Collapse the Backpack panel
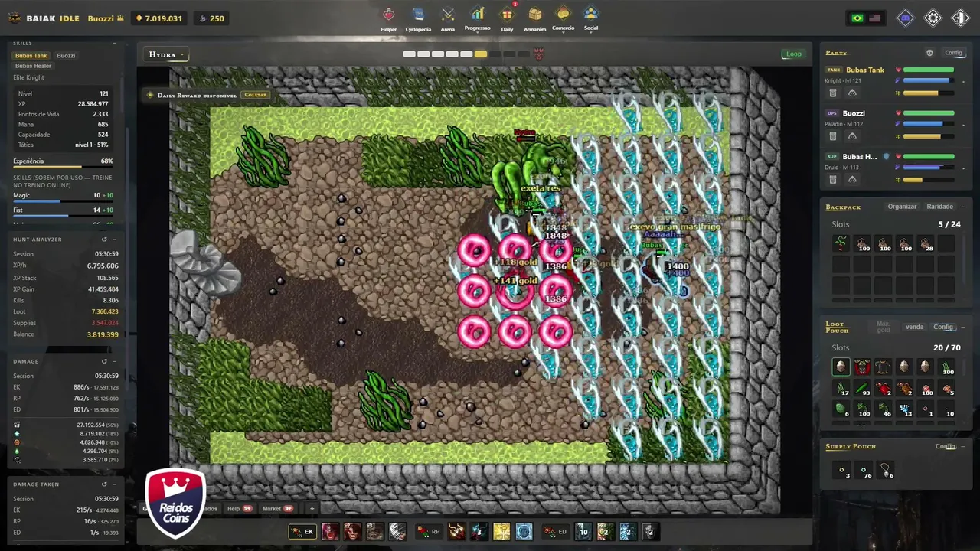 click(x=962, y=207)
